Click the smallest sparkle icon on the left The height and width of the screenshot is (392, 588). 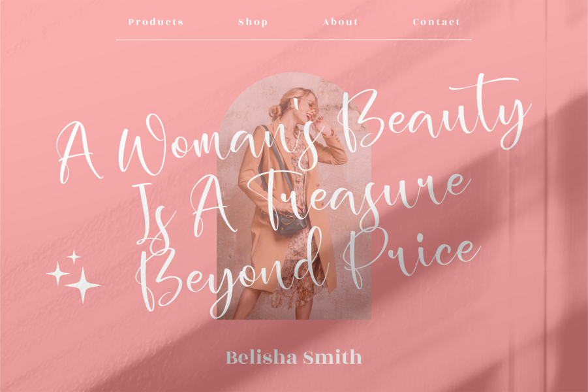[x=57, y=274]
